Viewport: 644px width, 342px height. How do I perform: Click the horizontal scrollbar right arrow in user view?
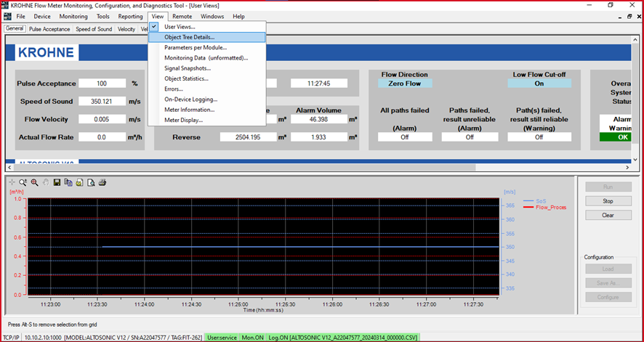pos(627,167)
